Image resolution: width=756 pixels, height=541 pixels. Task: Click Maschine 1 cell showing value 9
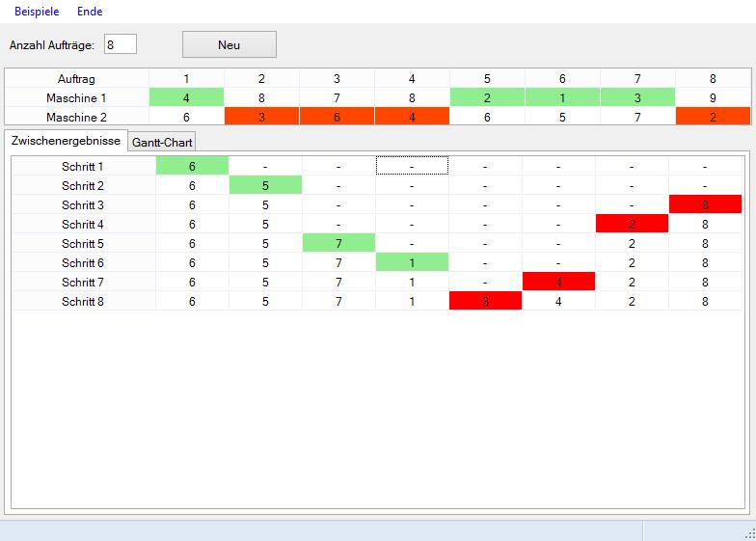pos(713,97)
